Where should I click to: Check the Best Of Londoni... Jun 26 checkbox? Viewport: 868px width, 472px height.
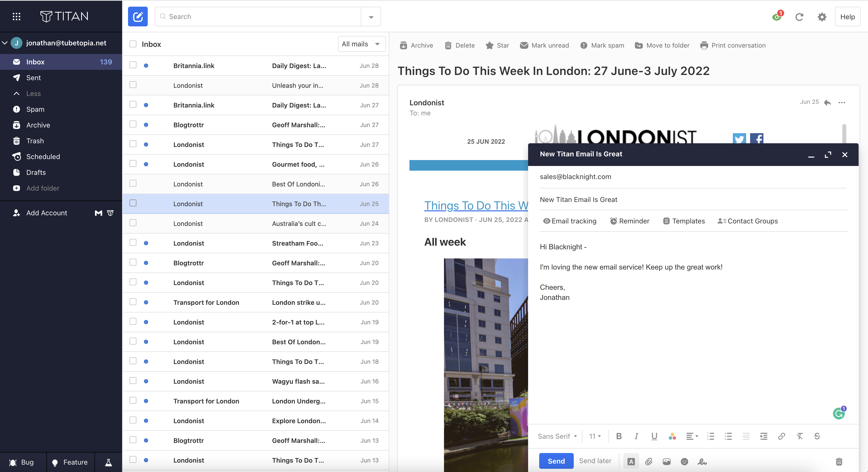(133, 183)
